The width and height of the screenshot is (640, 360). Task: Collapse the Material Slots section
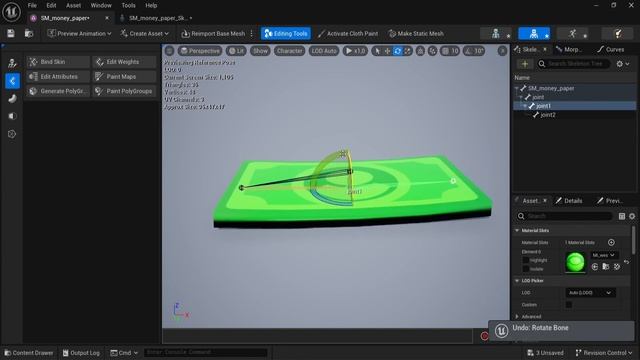pyautogui.click(x=517, y=230)
